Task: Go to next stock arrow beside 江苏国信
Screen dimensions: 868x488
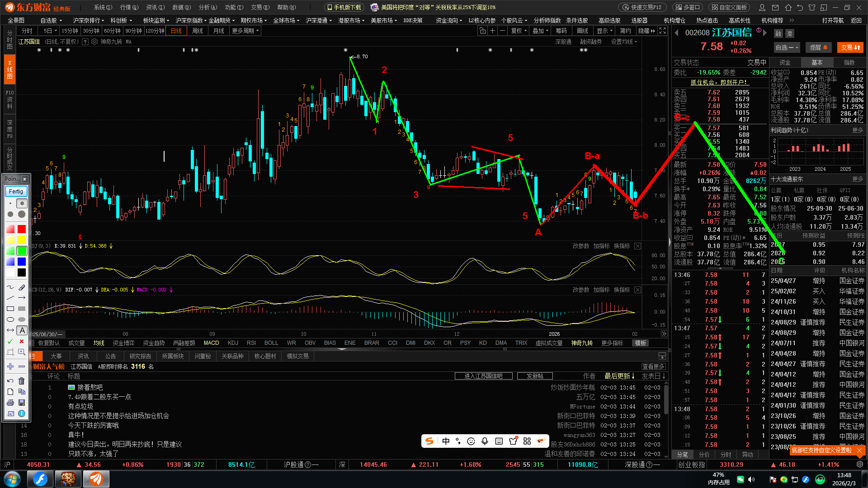Action: click(765, 33)
